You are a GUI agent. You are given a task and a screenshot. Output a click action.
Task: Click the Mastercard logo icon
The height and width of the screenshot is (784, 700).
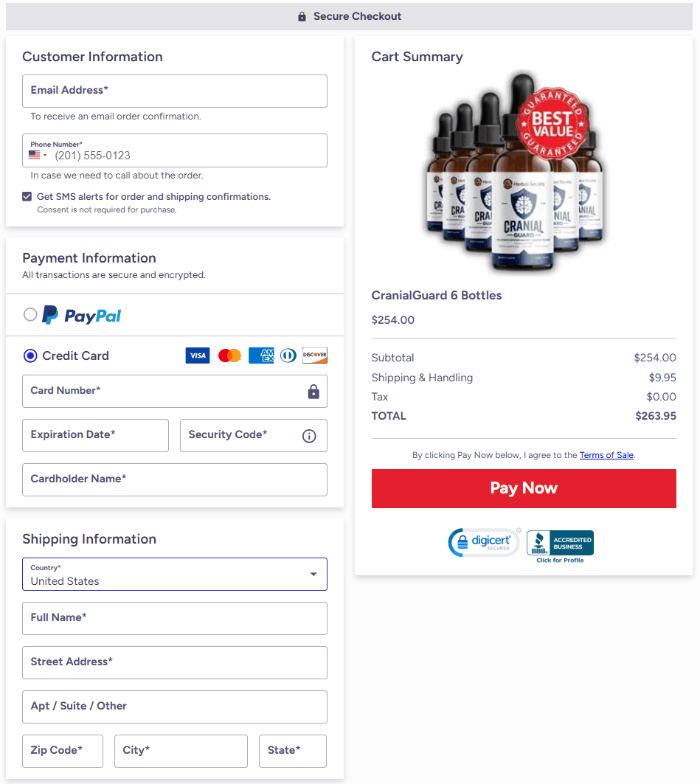click(x=229, y=355)
